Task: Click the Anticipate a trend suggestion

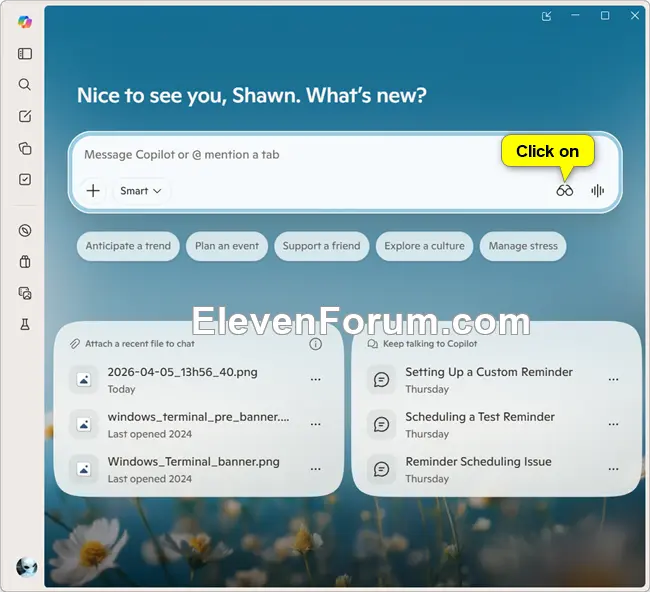Action: [128, 246]
